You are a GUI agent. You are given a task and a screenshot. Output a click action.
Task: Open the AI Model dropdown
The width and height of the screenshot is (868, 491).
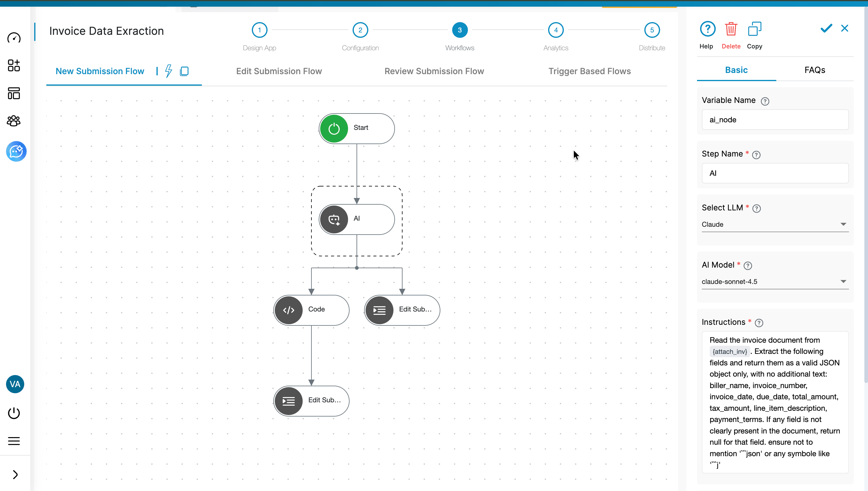point(774,282)
